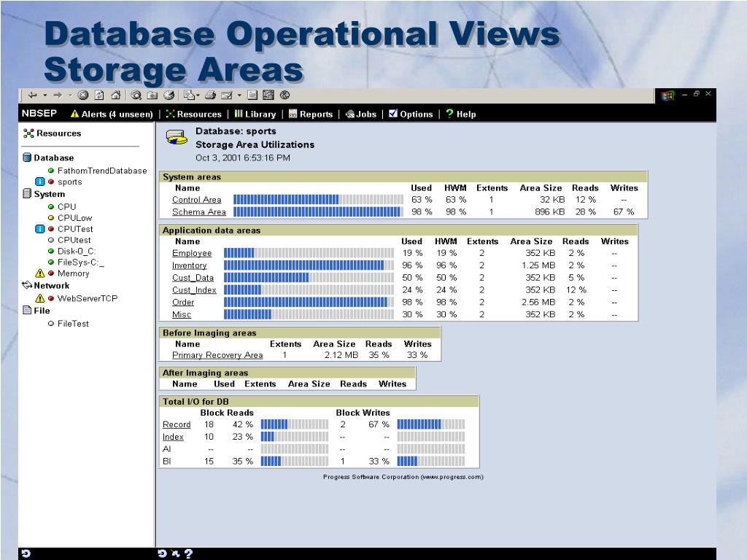Select the Disk-0_C: resource
747x560 pixels.
pyautogui.click(x=77, y=251)
